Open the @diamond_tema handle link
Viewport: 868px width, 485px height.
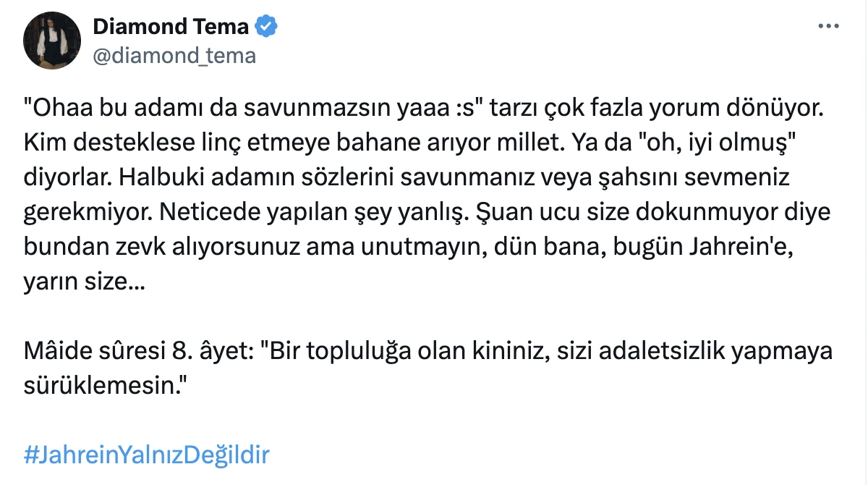(174, 55)
